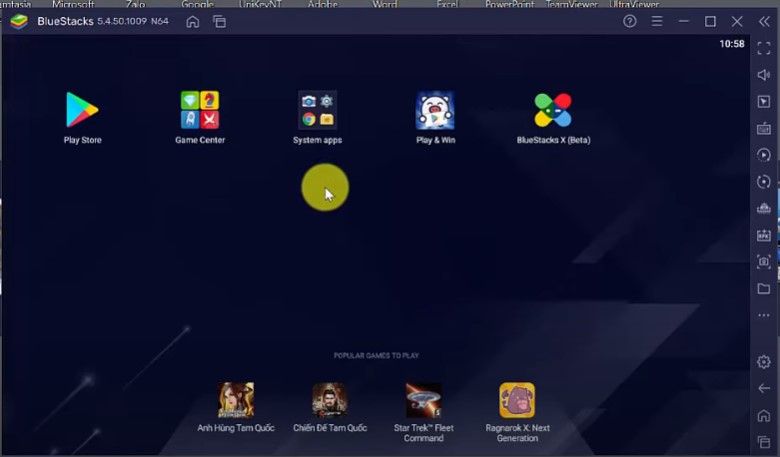
Task: Open the Help question mark icon
Action: (630, 21)
